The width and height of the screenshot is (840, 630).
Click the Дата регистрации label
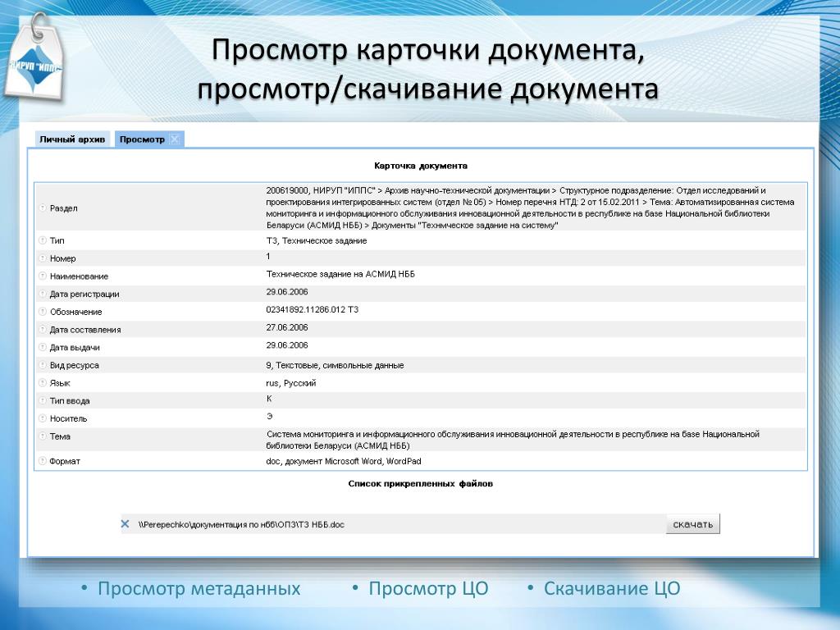[x=84, y=294]
